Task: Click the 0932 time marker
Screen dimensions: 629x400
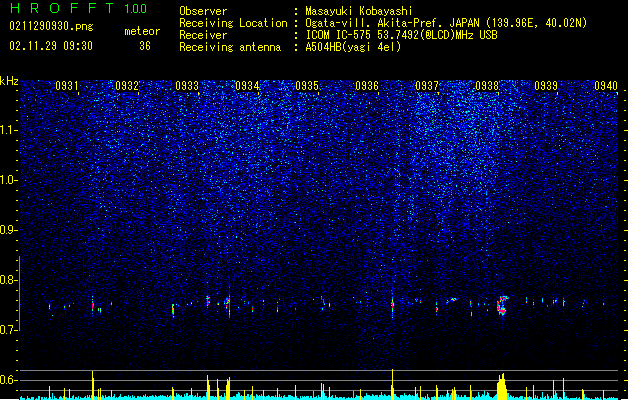Action: (x=127, y=85)
